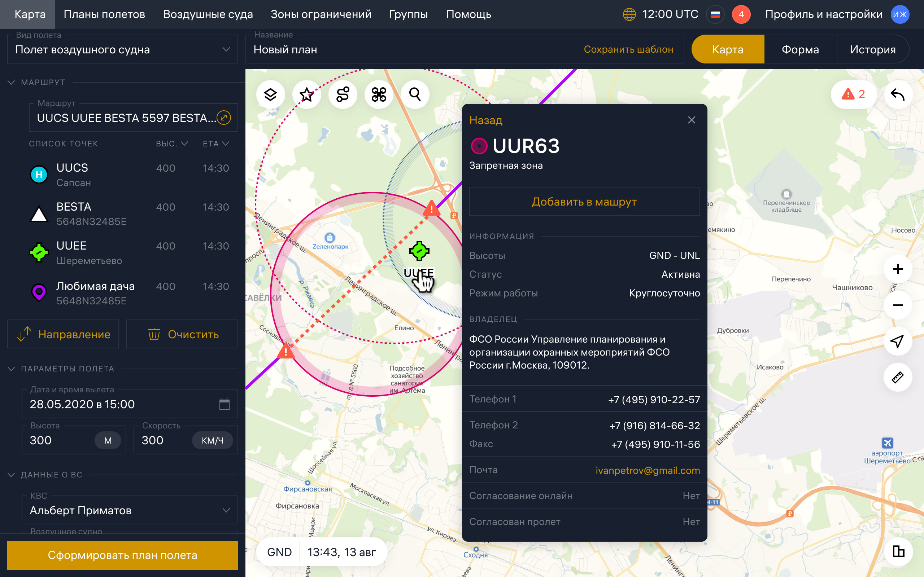
Task: Zoom in with the plus button
Action: (x=897, y=269)
